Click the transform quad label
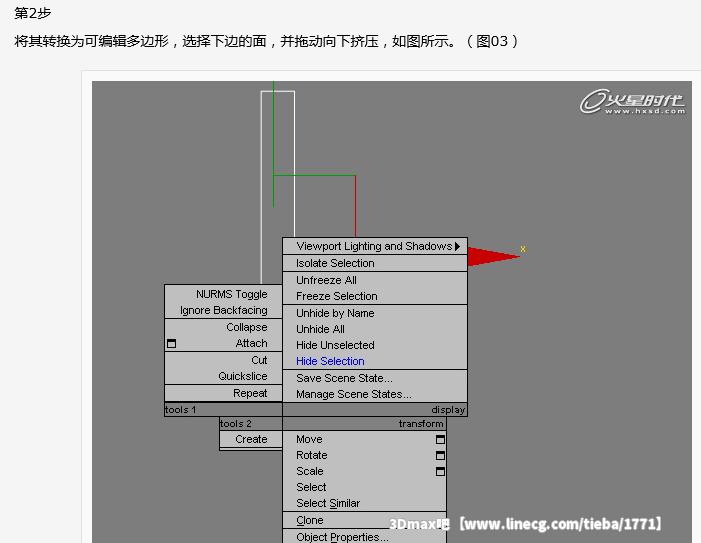 421,424
